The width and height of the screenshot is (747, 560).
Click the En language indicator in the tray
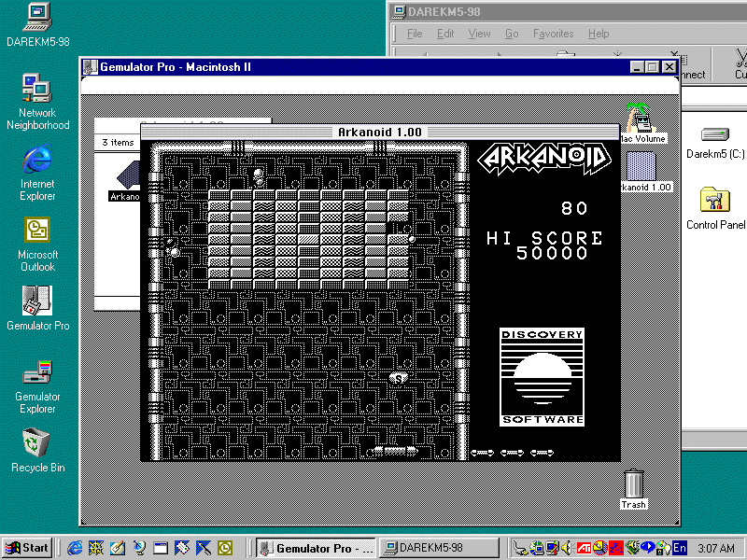[x=680, y=548]
